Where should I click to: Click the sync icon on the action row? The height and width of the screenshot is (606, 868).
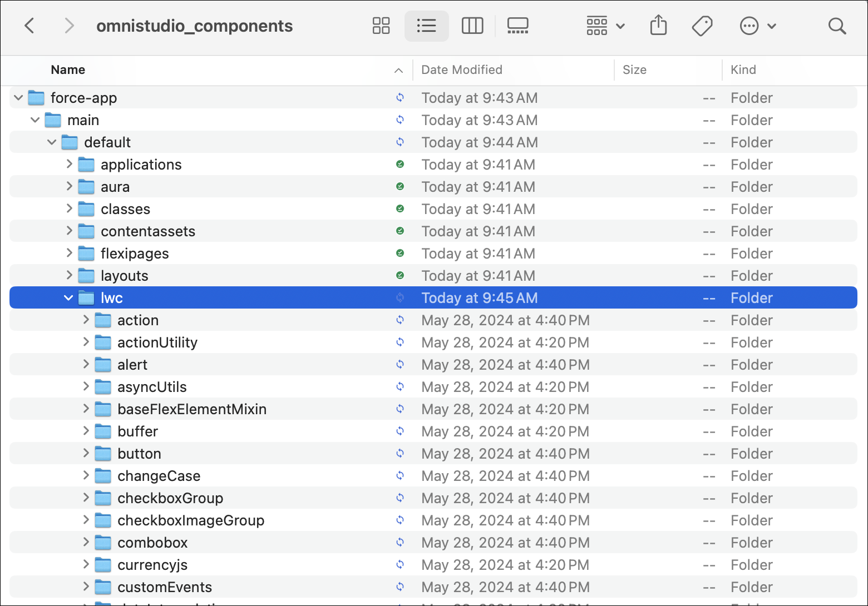tap(400, 320)
